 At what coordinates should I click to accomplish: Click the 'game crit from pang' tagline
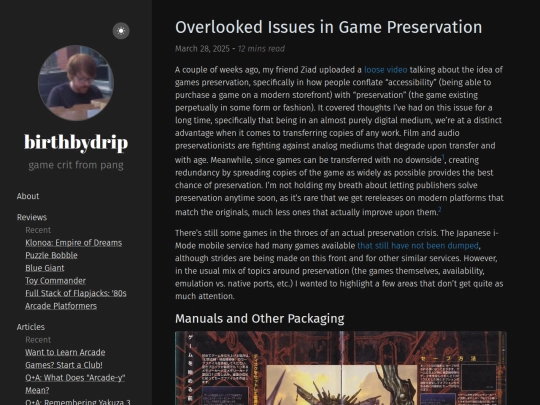point(76,165)
